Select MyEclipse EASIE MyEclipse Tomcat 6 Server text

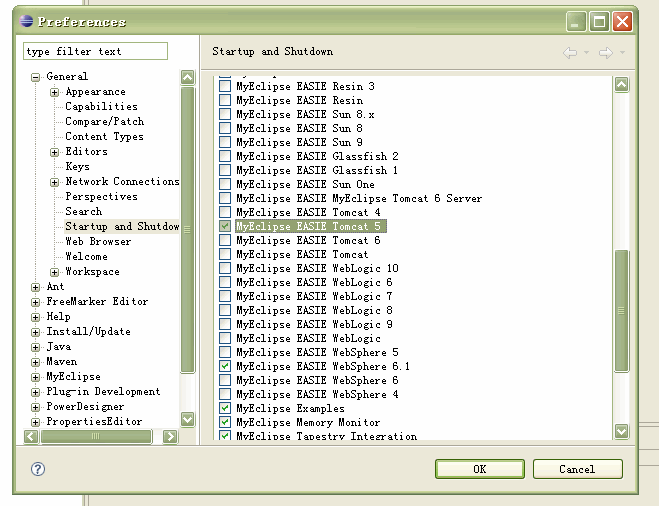pyautogui.click(x=359, y=198)
